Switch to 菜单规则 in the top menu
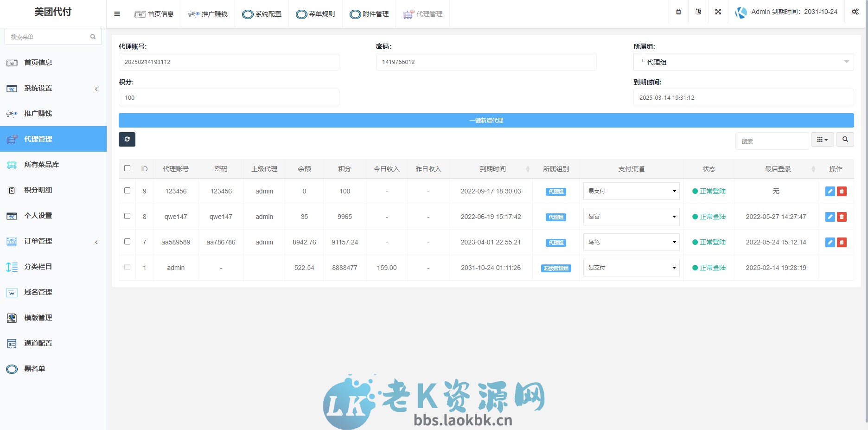This screenshot has height=430, width=868. 315,14
